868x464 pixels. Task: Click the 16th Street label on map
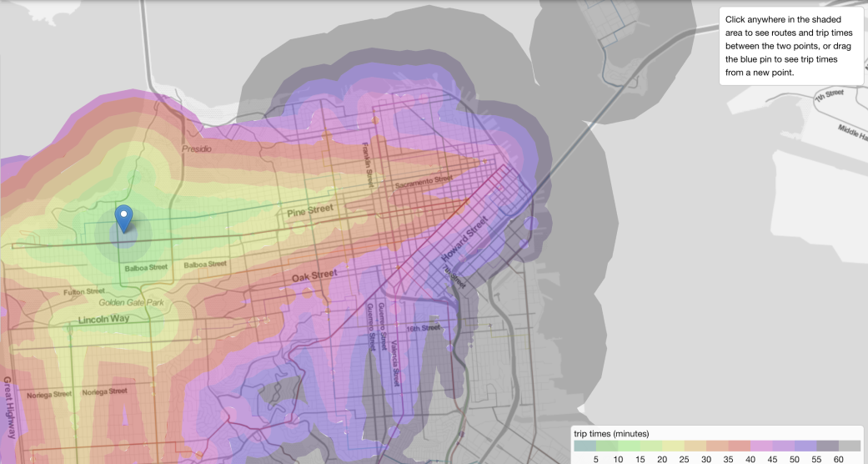(423, 328)
